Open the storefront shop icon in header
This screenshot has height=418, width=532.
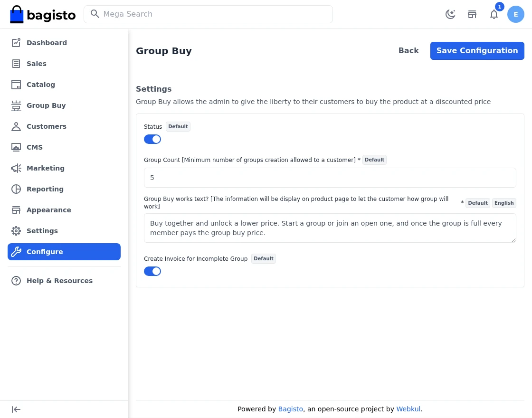coord(472,14)
